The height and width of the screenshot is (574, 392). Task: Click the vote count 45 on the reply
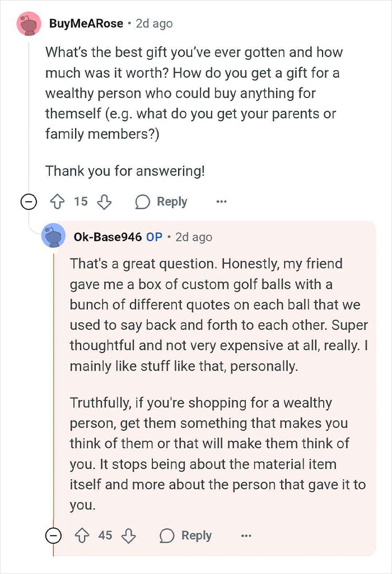[105, 535]
